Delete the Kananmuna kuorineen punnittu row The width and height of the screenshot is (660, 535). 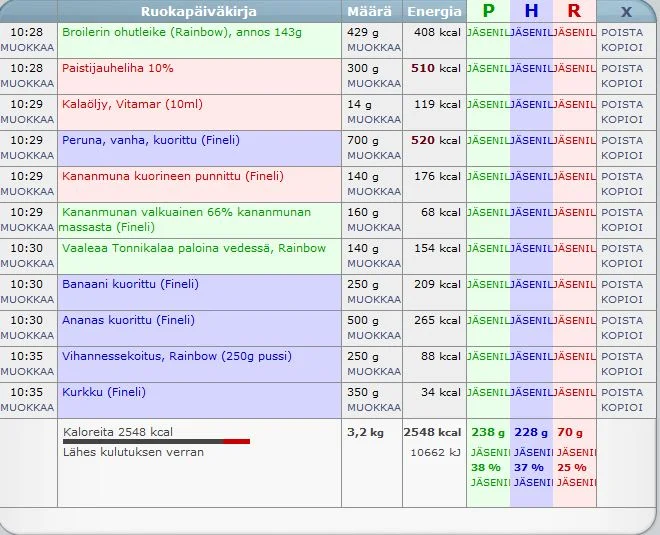622,176
